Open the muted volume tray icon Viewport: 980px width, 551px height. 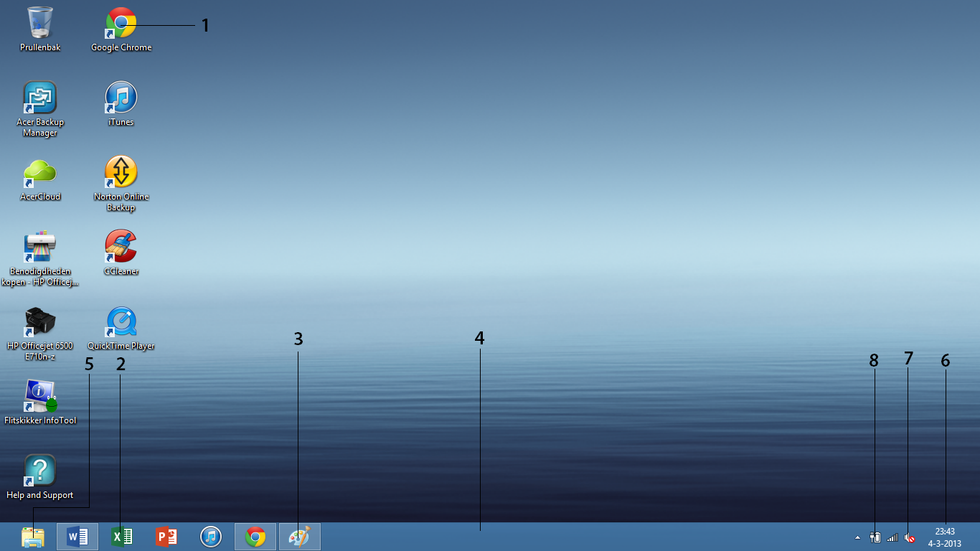pos(910,537)
